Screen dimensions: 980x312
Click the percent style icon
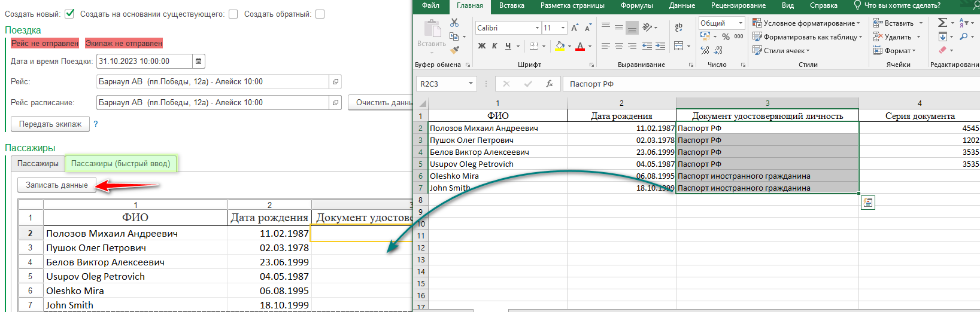pyautogui.click(x=726, y=37)
